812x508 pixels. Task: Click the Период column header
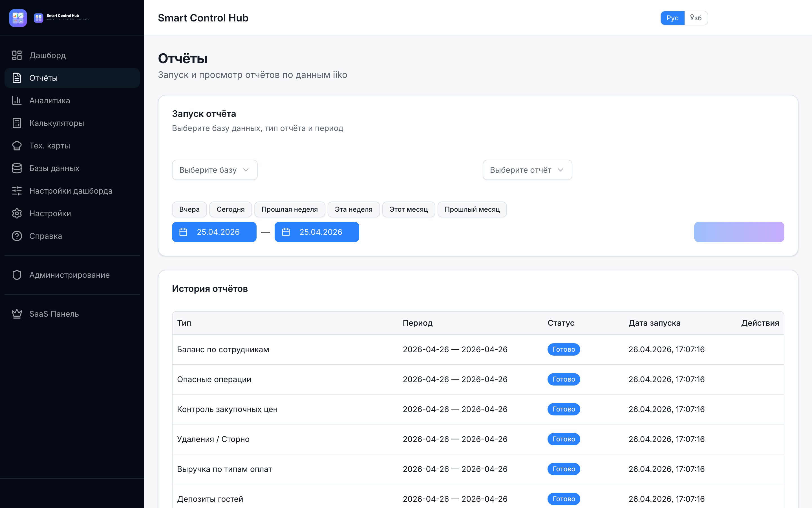[417, 323]
